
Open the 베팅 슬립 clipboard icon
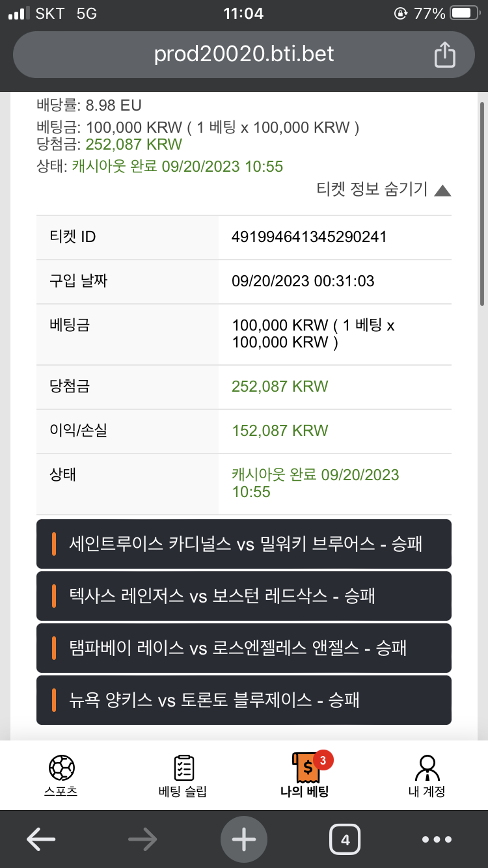tap(183, 768)
